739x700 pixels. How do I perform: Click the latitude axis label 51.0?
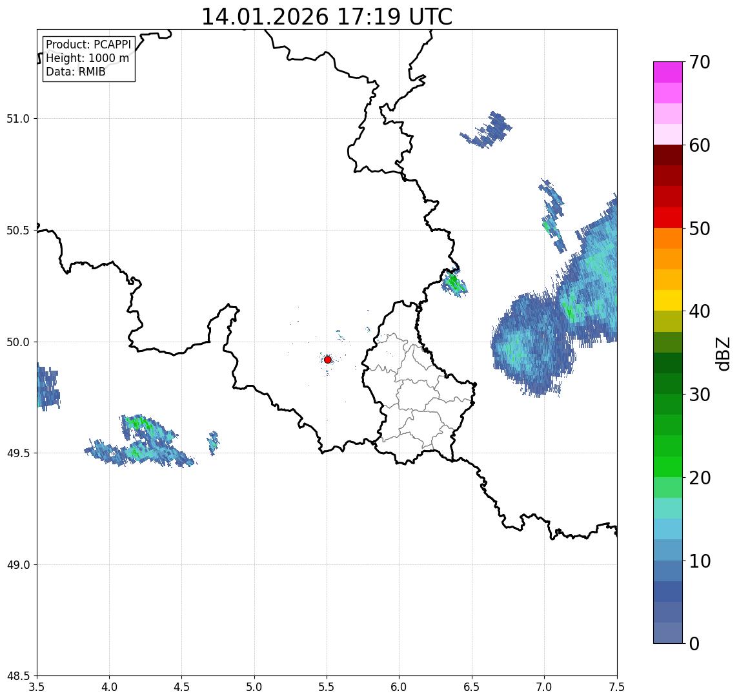click(x=18, y=119)
